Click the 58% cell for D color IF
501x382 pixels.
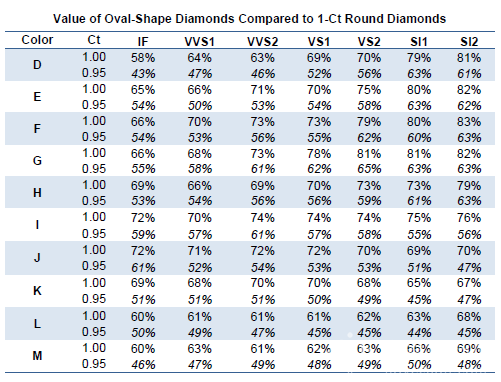[143, 58]
